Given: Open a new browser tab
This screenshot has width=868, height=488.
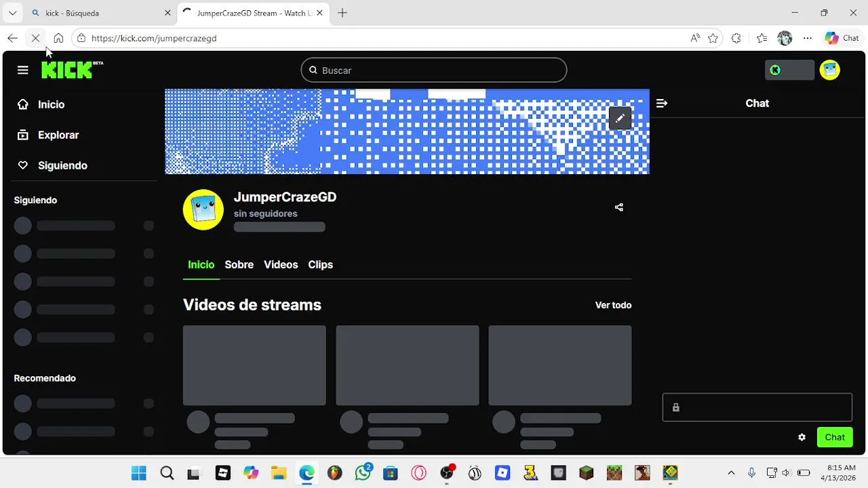Looking at the screenshot, I should tap(342, 13).
